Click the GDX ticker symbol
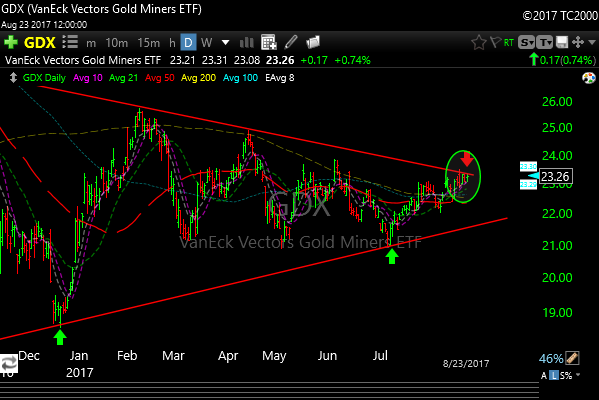This screenshot has height=400, width=599. coord(40,42)
